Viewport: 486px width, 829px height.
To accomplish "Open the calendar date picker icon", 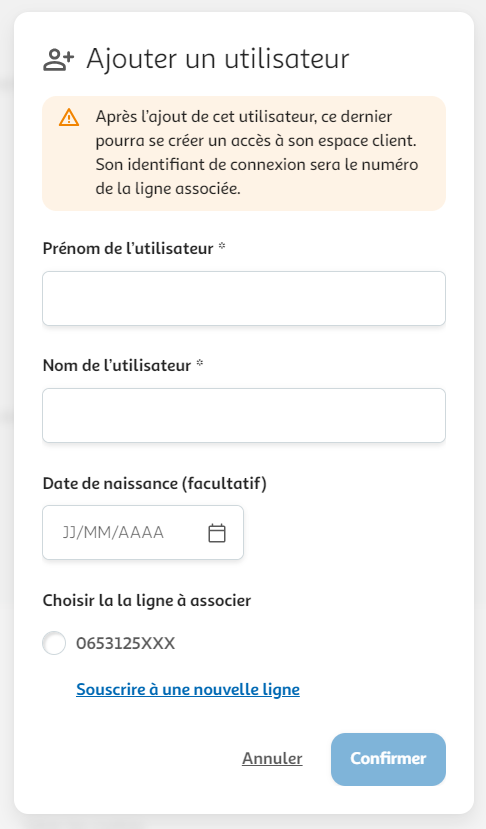I will [217, 533].
